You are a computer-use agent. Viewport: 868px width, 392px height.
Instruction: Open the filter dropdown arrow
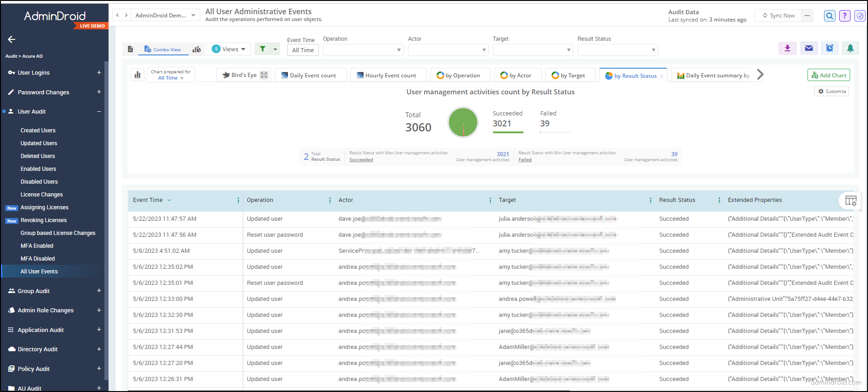275,49
